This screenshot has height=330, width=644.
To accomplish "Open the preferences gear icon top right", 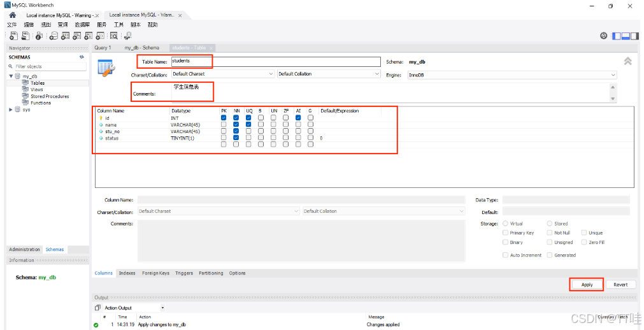I will (x=603, y=36).
